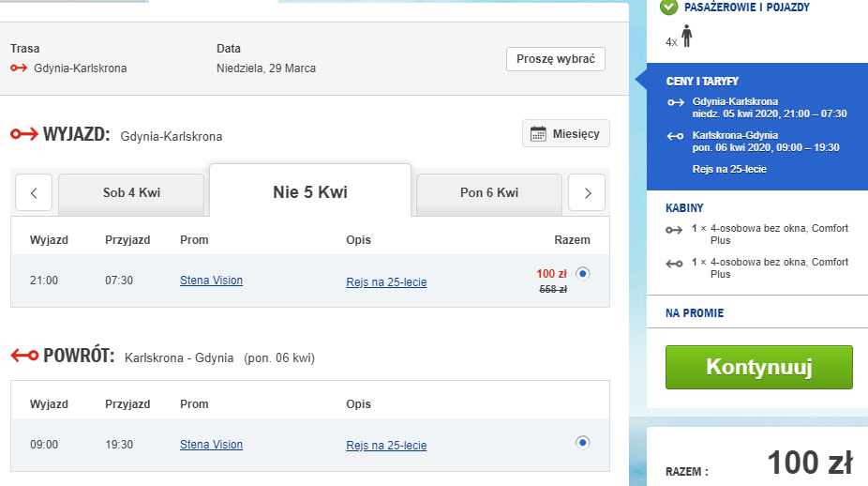Go to next dates with right chevron
The image size is (868, 486).
pos(588,193)
